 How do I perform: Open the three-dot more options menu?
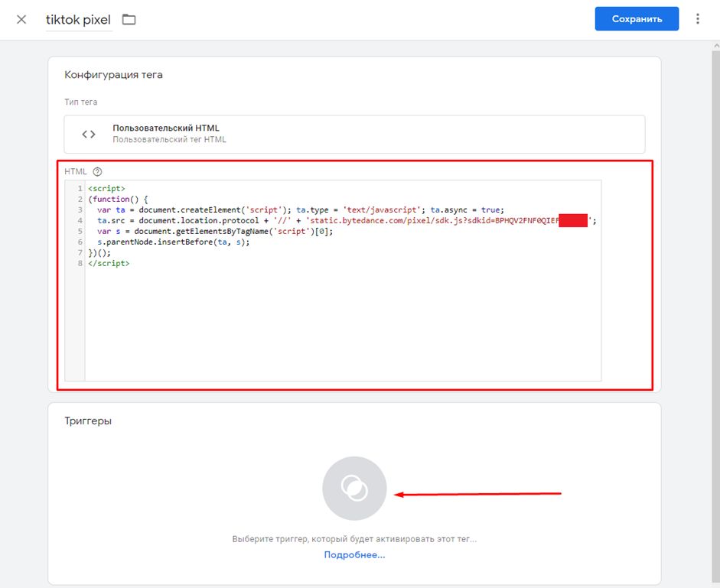pyautogui.click(x=697, y=19)
